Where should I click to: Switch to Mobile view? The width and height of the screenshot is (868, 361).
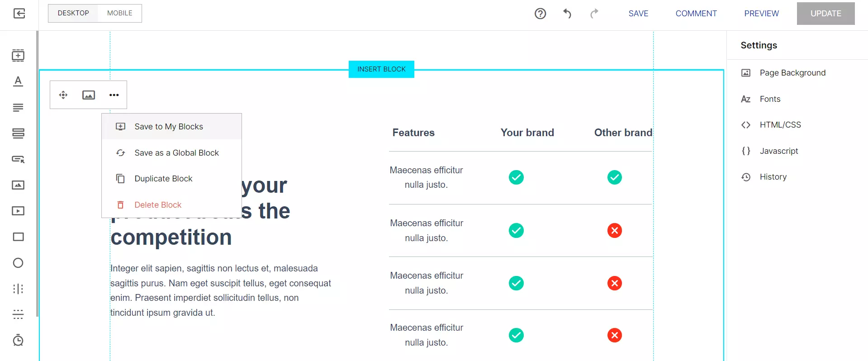(x=119, y=13)
